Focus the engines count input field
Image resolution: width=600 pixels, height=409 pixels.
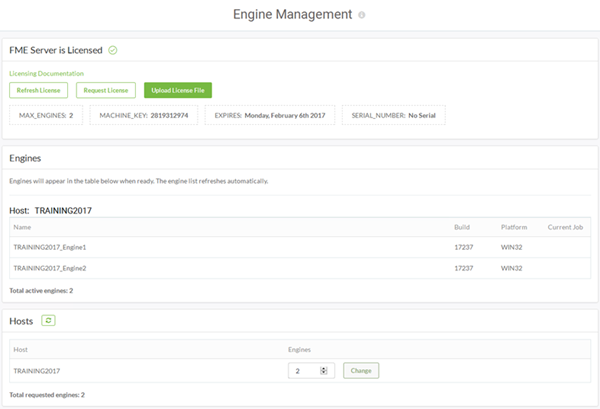click(311, 371)
